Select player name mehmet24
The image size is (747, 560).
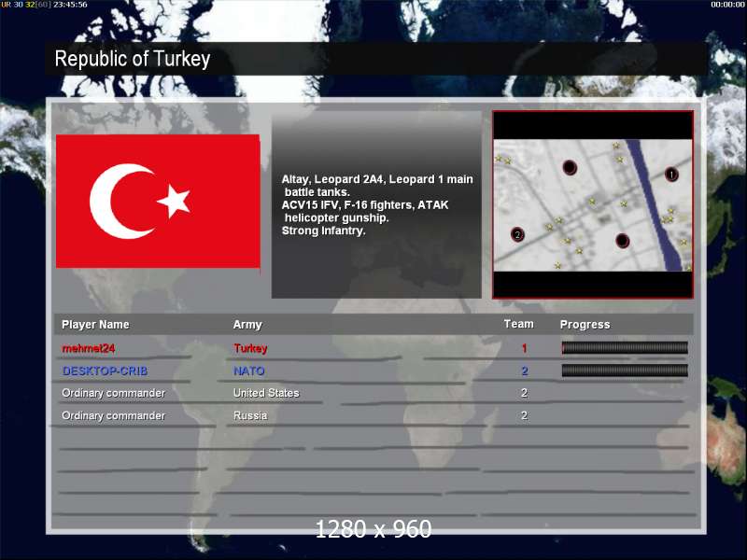(x=88, y=348)
